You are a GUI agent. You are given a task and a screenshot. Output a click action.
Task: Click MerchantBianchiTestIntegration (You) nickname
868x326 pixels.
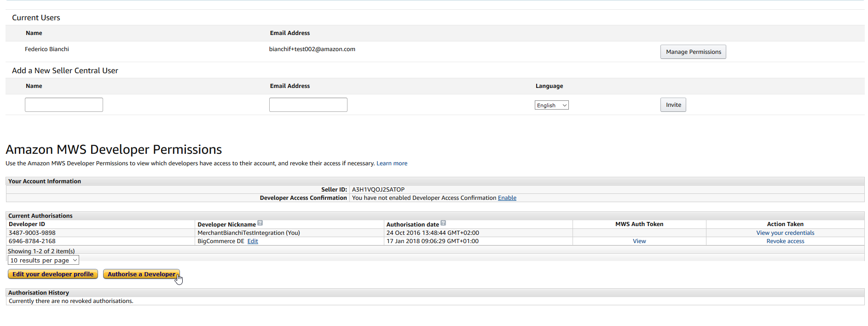pyautogui.click(x=249, y=233)
